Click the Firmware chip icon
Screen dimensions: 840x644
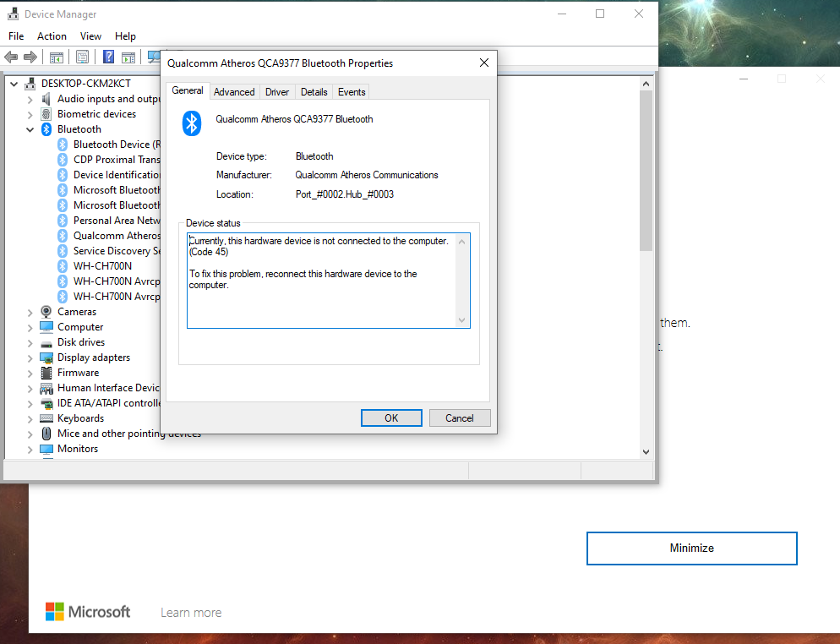point(46,373)
